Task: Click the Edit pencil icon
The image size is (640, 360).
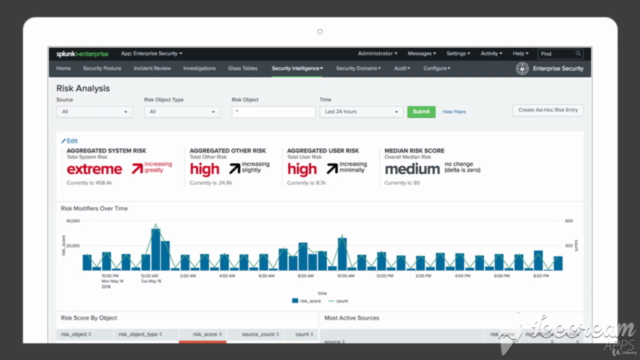Action: click(x=63, y=141)
